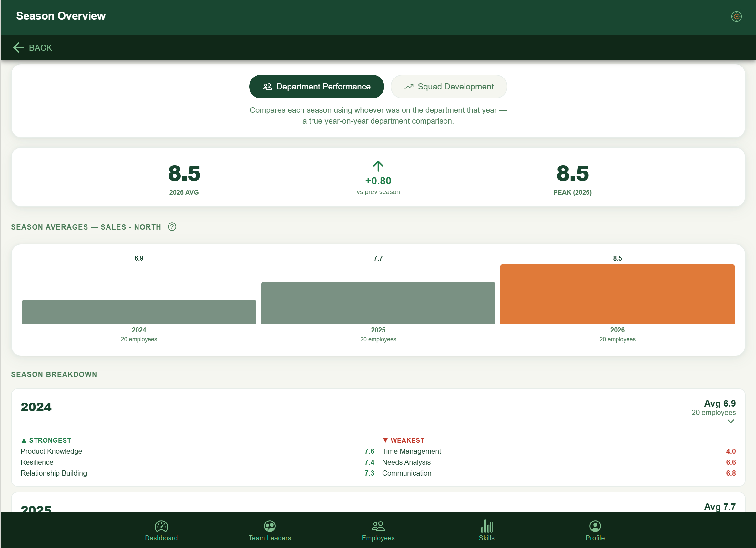Open Skills from bottom navigation

pyautogui.click(x=486, y=531)
